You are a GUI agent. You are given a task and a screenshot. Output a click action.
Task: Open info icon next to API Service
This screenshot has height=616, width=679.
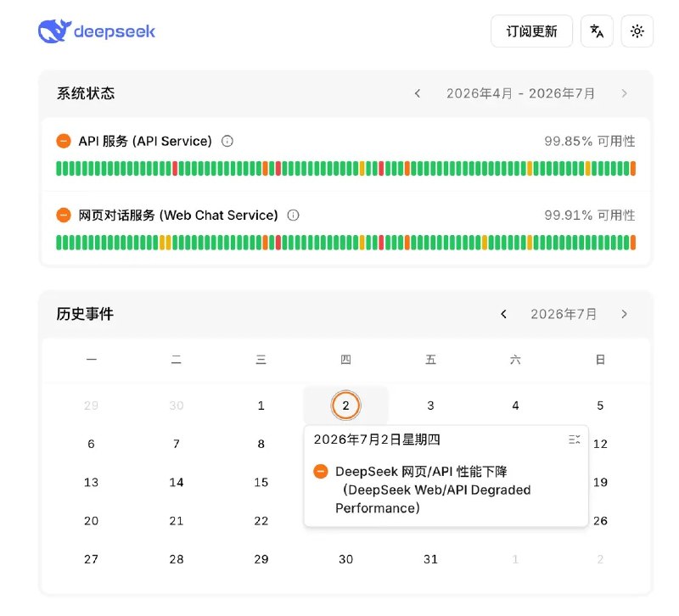click(x=227, y=141)
